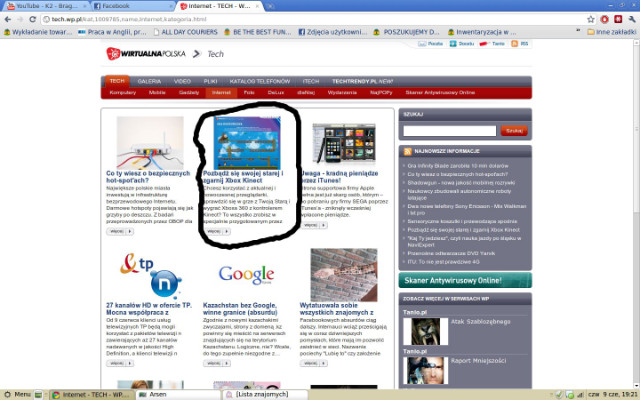
Task: Open the ALL DAY COURIERS bookmark
Action: [185, 32]
